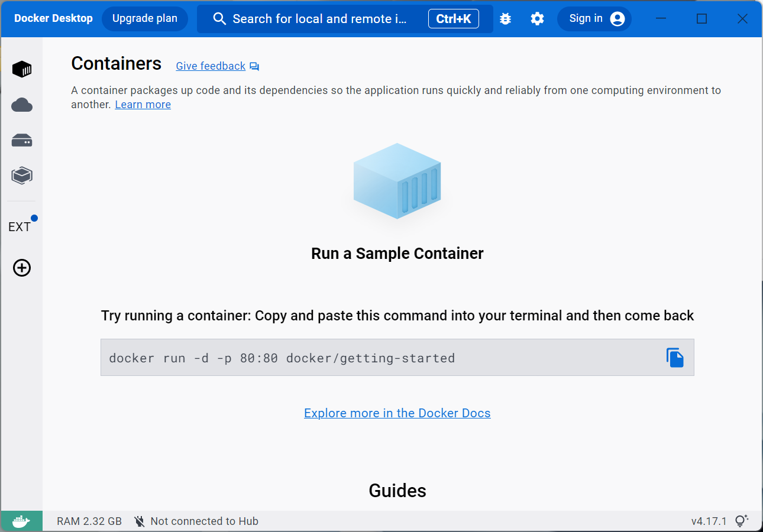The width and height of the screenshot is (763, 532).
Task: Click the Run a Sample Container heading
Action: tap(397, 254)
